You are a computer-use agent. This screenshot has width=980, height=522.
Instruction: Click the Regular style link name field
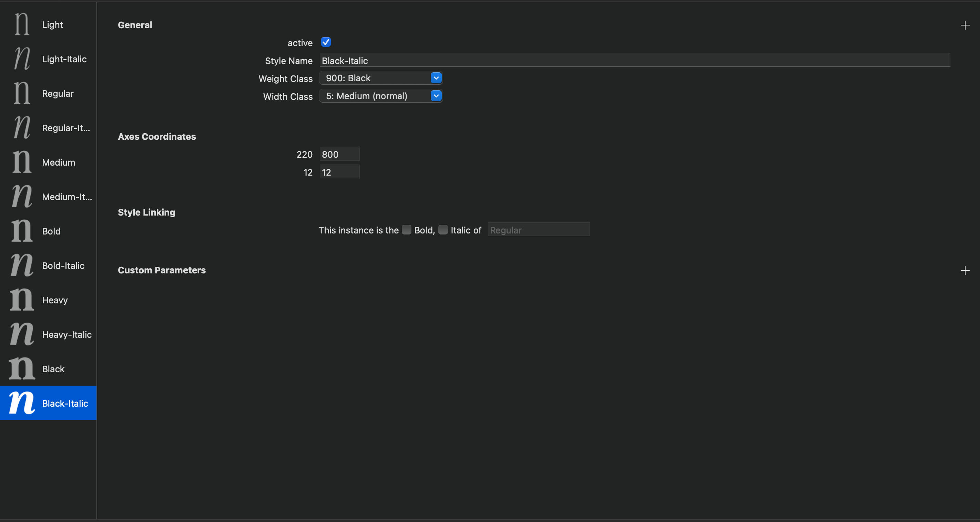pyautogui.click(x=538, y=230)
